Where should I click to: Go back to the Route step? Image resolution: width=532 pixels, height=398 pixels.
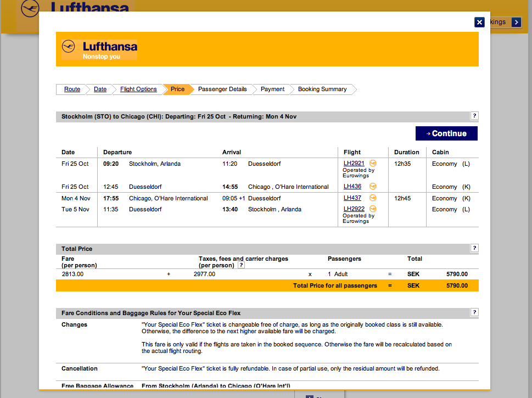click(x=72, y=89)
